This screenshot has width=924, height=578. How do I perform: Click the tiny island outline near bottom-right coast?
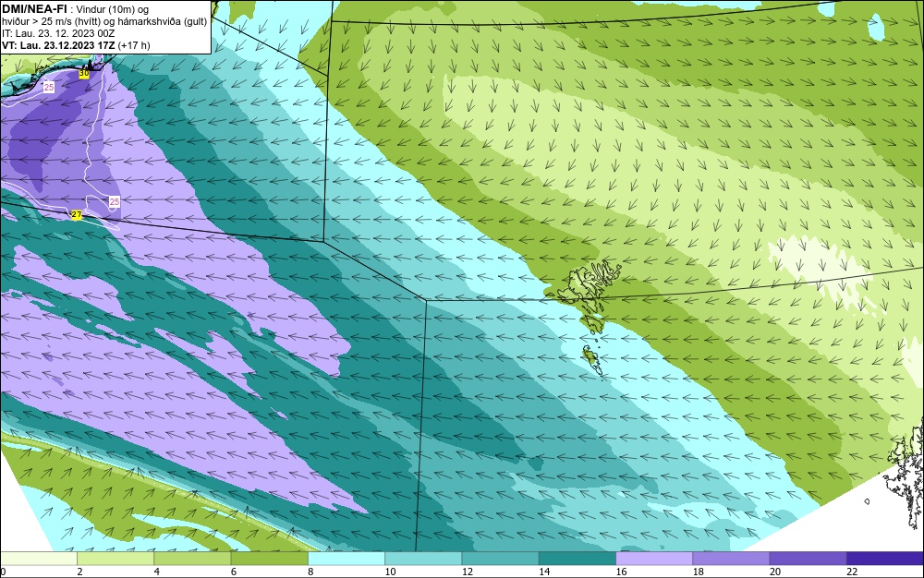867,501
